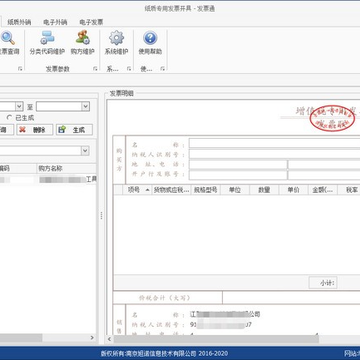
Task: Click the first 地址、电话 input field
Action: tap(238, 165)
